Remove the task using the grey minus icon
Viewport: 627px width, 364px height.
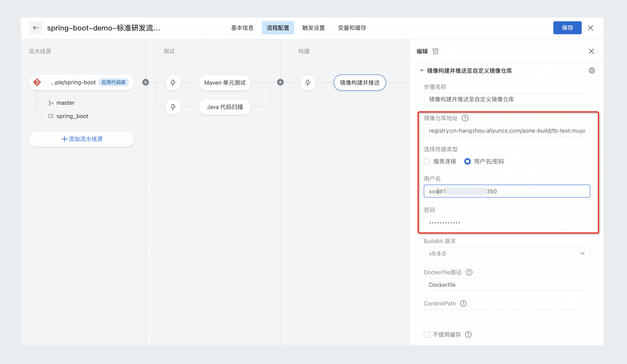point(591,71)
